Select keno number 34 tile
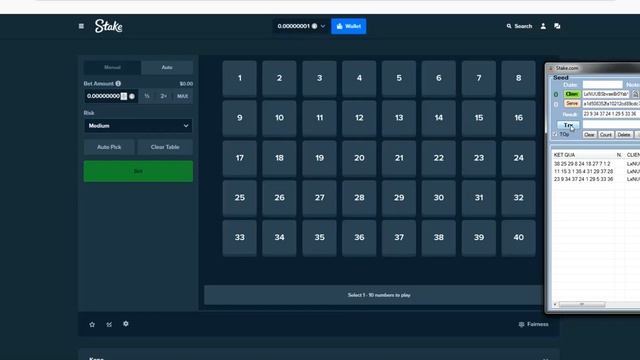The height and width of the screenshot is (360, 640). (x=279, y=238)
